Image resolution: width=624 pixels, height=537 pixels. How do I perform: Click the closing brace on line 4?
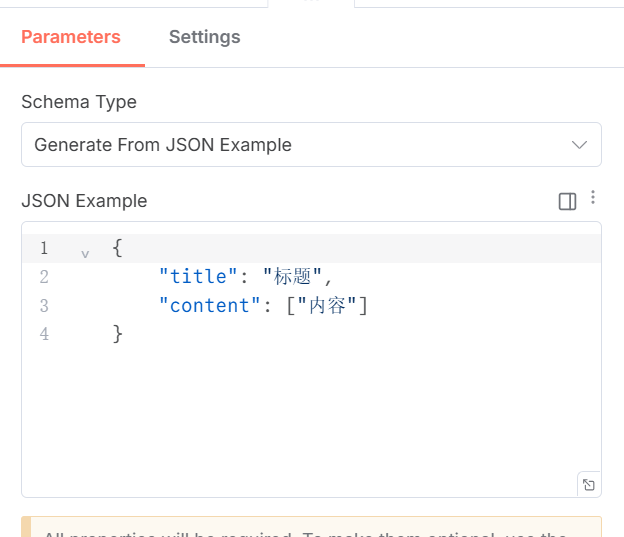118,334
